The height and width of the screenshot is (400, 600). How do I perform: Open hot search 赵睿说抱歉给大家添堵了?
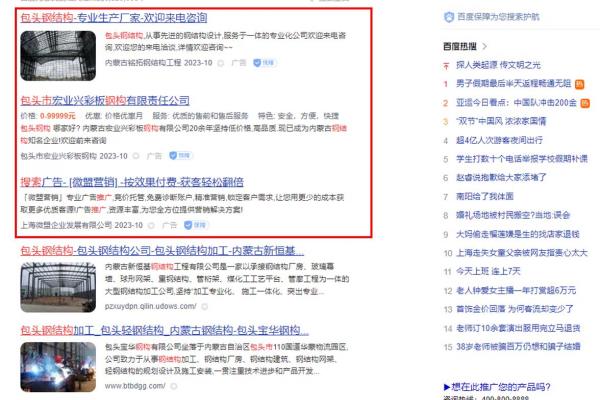(x=501, y=178)
